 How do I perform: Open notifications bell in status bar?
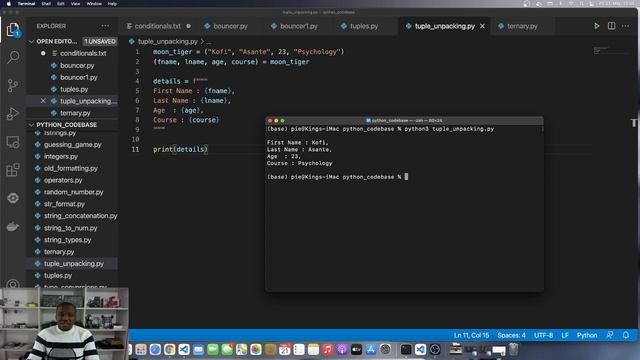(626, 335)
